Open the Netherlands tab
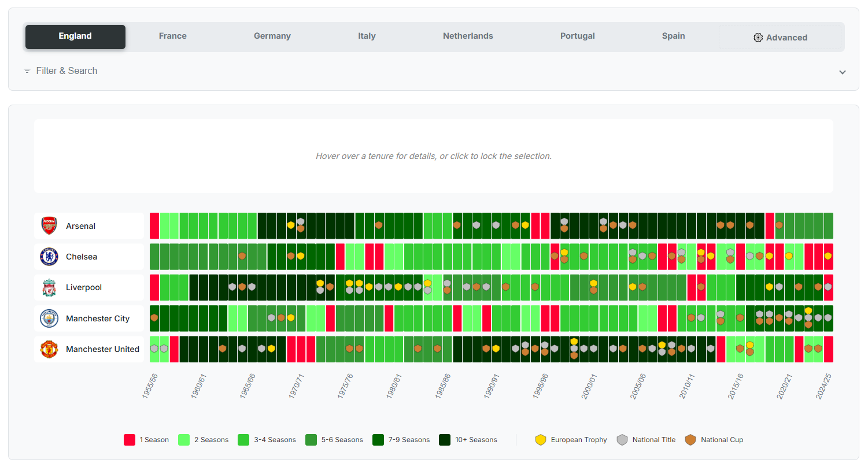Screen dimensions: 868x467 coord(468,36)
